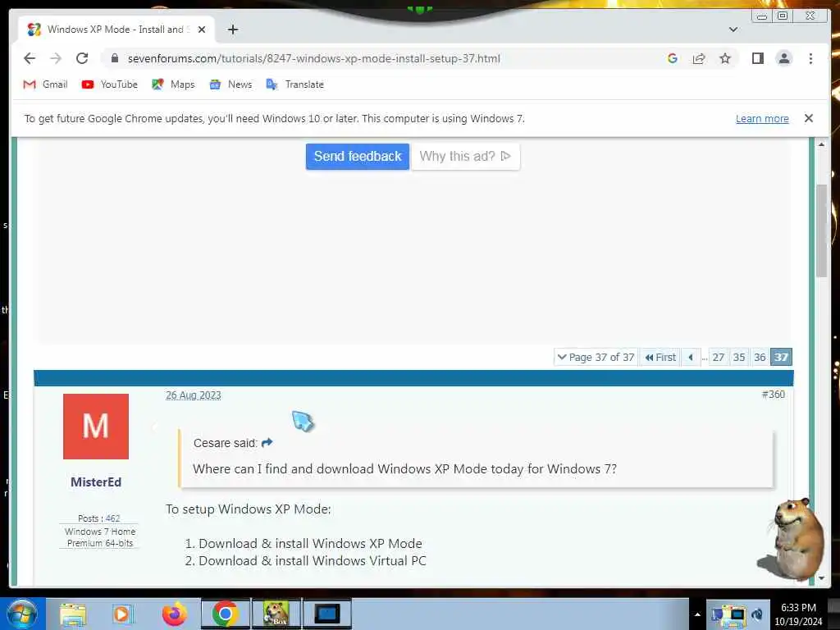This screenshot has height=630, width=840.
Task: Open the Maps bookmark
Action: click(x=173, y=84)
